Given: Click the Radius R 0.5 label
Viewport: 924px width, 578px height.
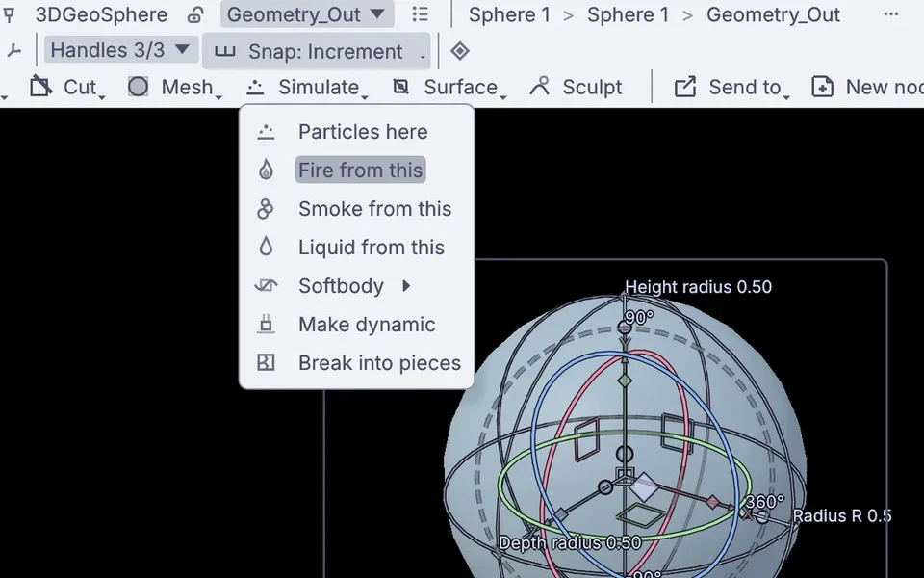Looking at the screenshot, I should coord(842,516).
